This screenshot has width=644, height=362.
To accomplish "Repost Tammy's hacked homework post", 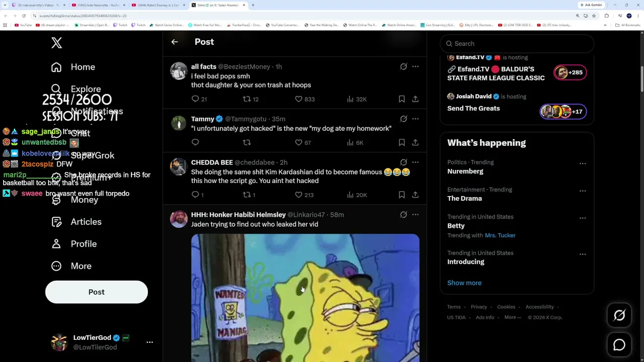I will coord(247,142).
